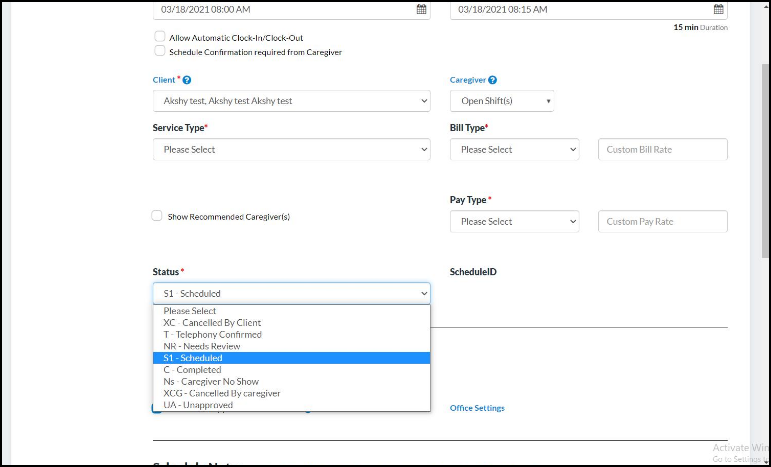Screen dimensions: 771x467
Task: Open the Office Settings link
Action: pos(477,408)
